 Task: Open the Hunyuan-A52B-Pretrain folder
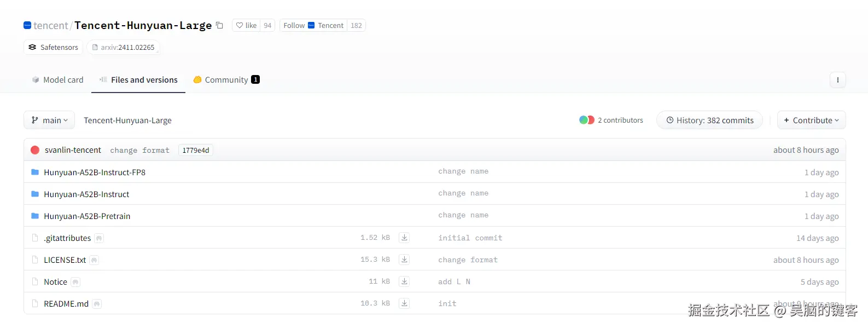[87, 216]
